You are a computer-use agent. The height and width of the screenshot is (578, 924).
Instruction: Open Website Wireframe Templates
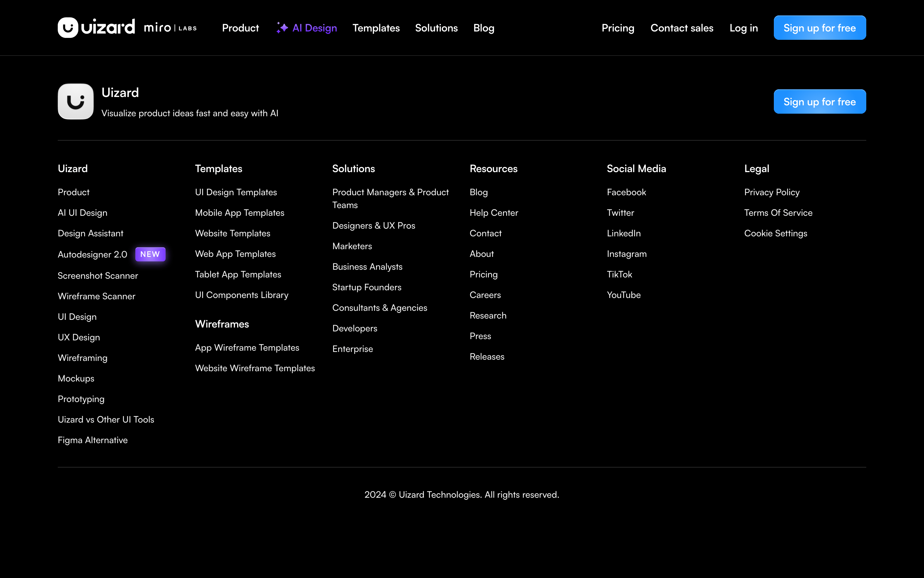click(255, 368)
